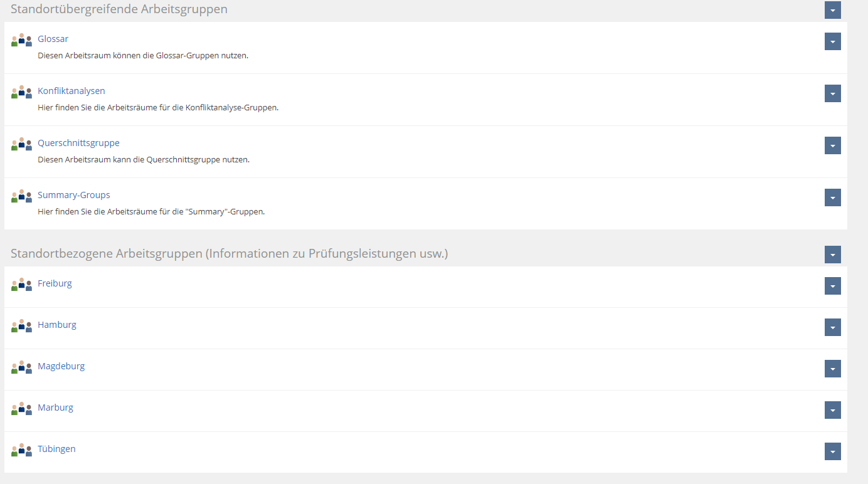
Task: Click the group icon next to Konfliktanalysen
Action: coord(21,92)
